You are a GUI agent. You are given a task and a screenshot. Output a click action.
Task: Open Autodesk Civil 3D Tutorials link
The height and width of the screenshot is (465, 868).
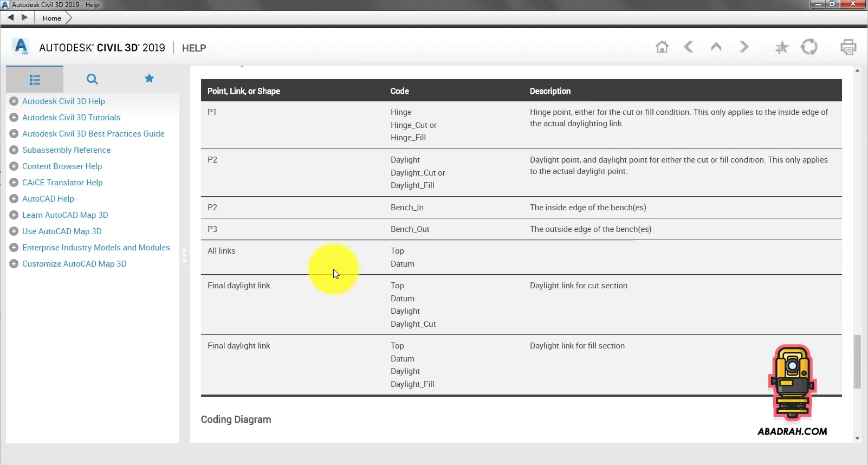tap(71, 118)
